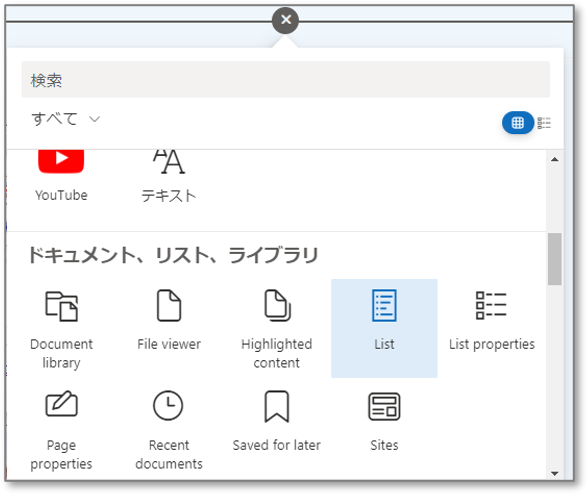The image size is (588, 495).
Task: Click the vertical scrollbar thumb
Action: pos(555,259)
